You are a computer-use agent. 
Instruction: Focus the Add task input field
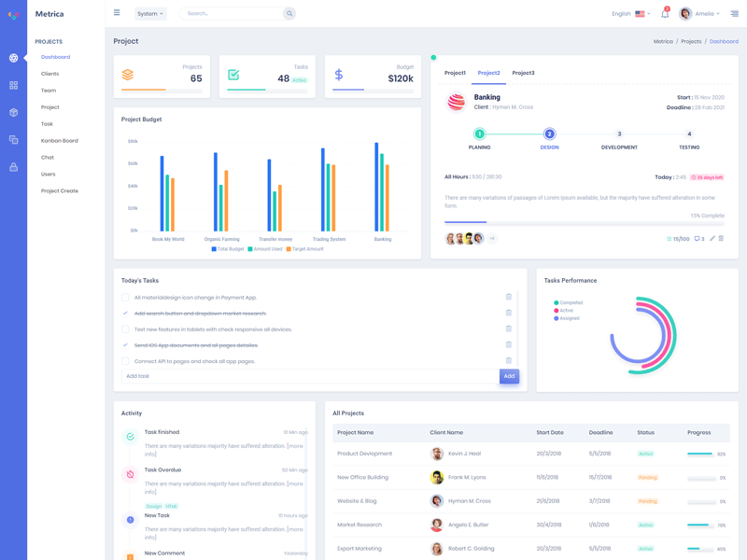(310, 376)
